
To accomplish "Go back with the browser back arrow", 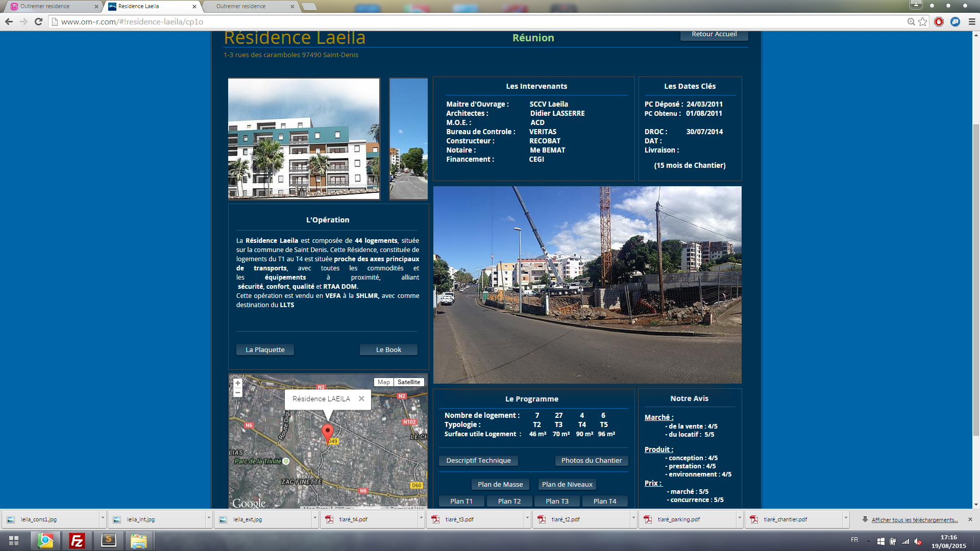I will 9,21.
